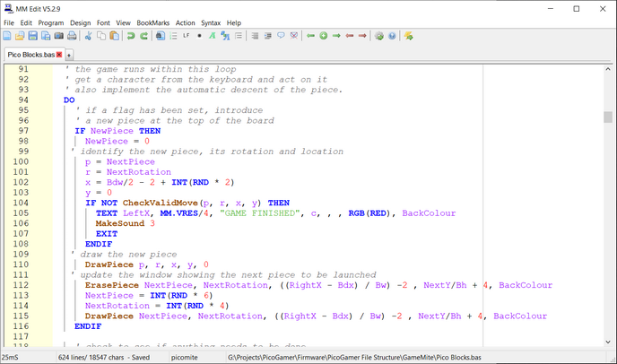Image resolution: width=617 pixels, height=364 pixels.
Task: Open the File menu
Action: point(9,22)
